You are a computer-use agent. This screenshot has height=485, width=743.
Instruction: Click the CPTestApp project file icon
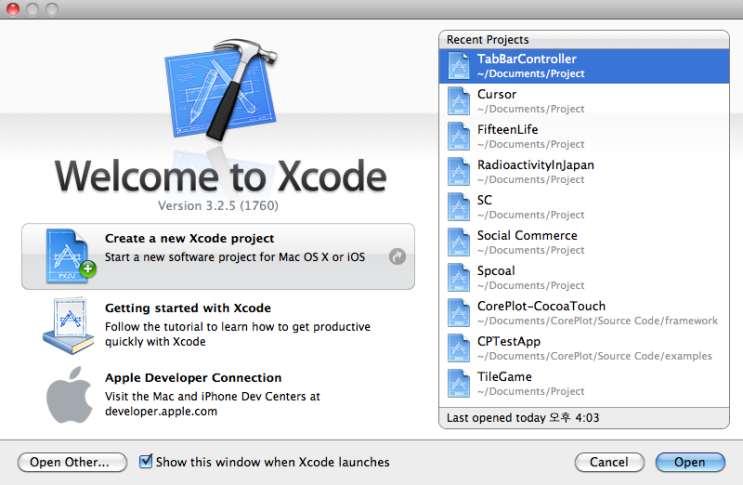click(459, 348)
